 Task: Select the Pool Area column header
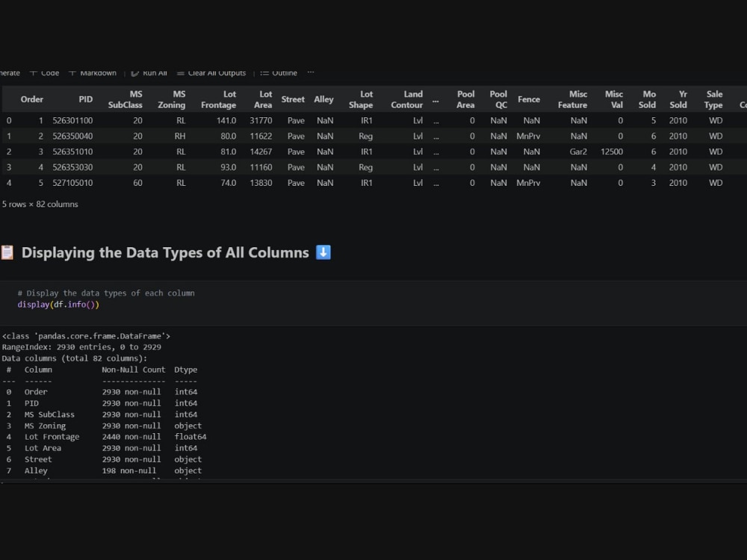(465, 99)
